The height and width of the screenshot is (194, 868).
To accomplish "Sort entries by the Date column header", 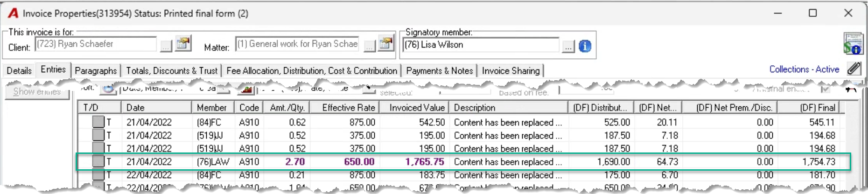I will pos(156,108).
